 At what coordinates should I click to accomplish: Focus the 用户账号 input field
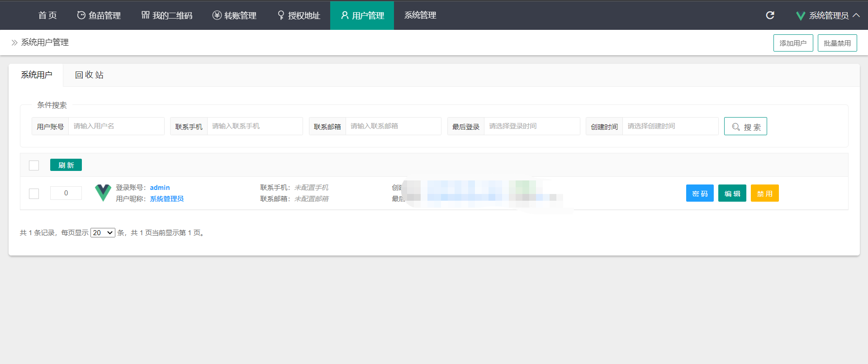tap(116, 126)
